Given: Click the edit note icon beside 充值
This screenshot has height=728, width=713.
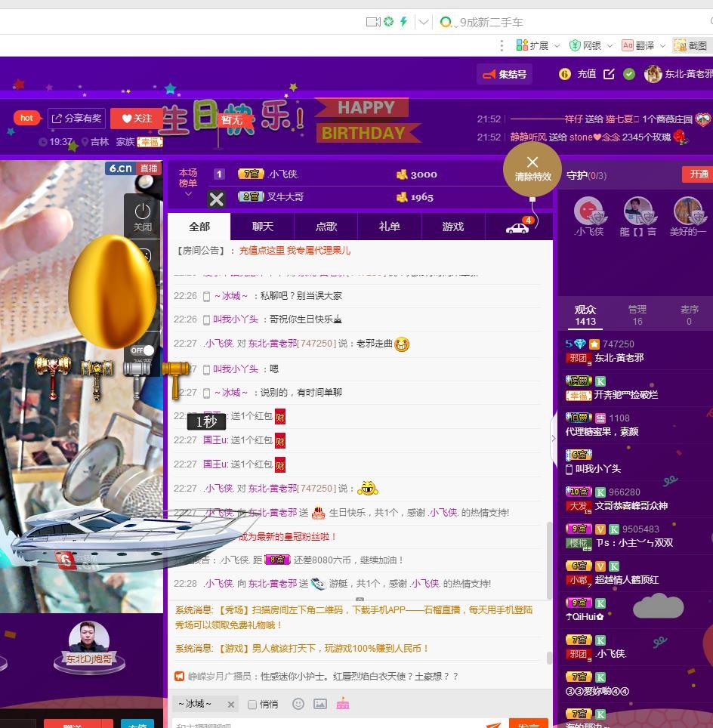Looking at the screenshot, I should pos(609,74).
